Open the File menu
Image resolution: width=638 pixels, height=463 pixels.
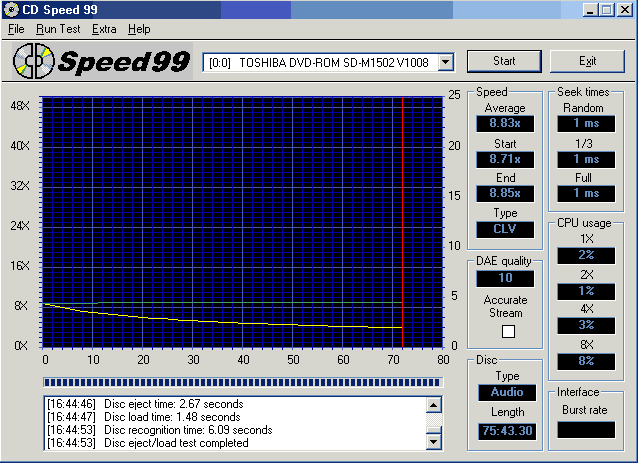(16, 29)
